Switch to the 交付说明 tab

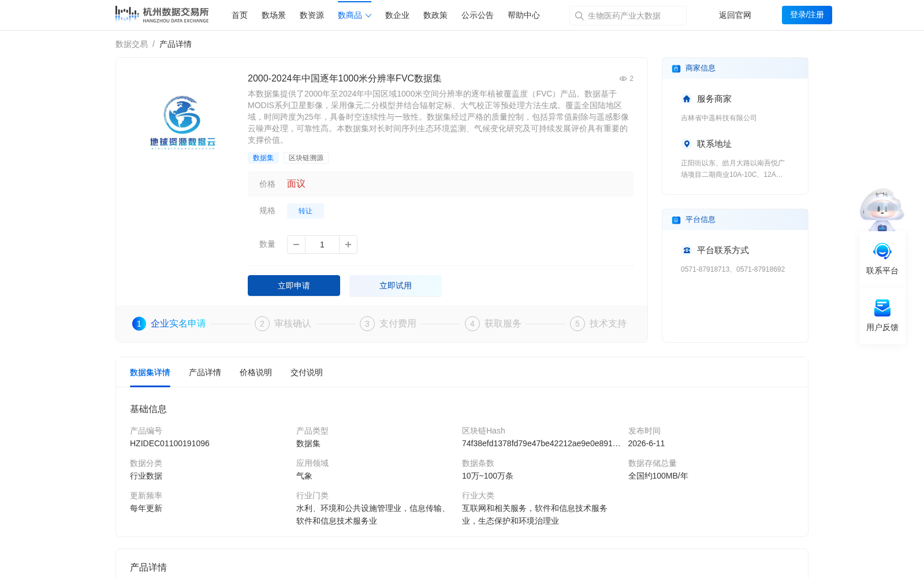(307, 372)
